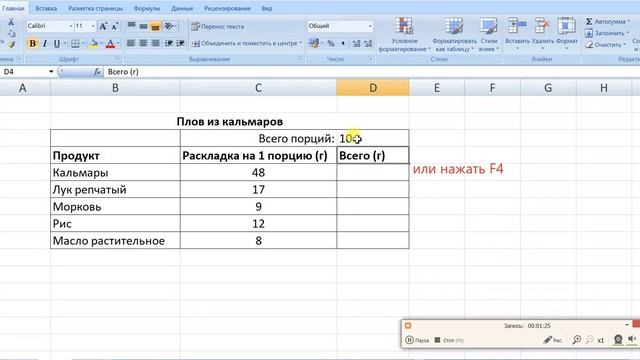
Task: Open the text orientation tool
Action: [170, 26]
